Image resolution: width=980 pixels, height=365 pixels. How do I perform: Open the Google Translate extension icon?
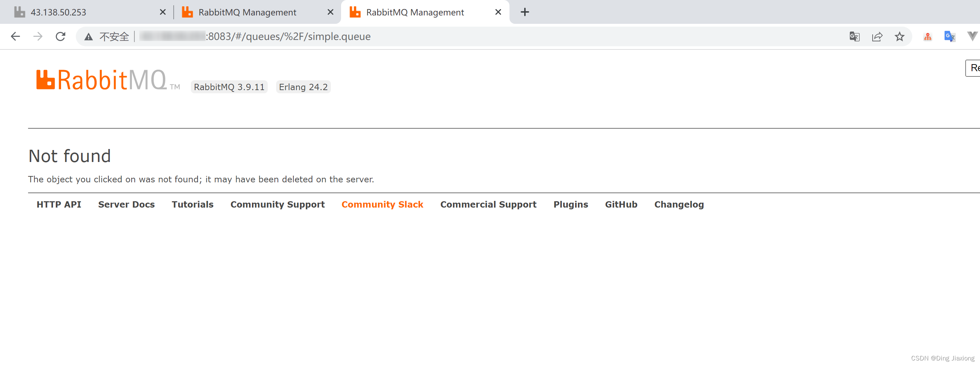[949, 36]
